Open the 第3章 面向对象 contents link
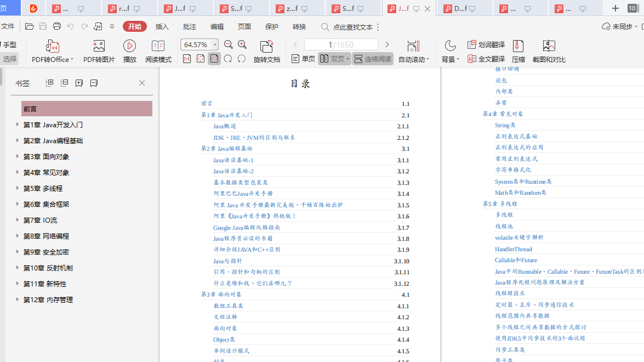The width and height of the screenshot is (644, 362). [221, 294]
